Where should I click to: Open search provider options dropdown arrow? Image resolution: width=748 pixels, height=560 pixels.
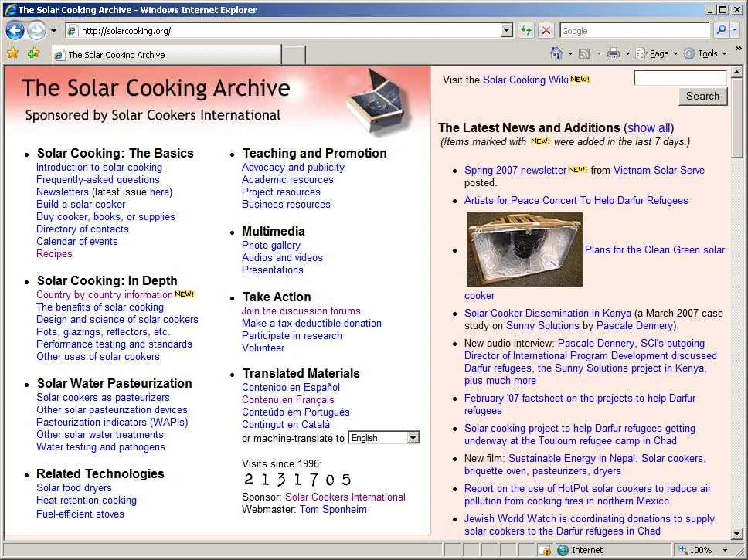point(735,31)
